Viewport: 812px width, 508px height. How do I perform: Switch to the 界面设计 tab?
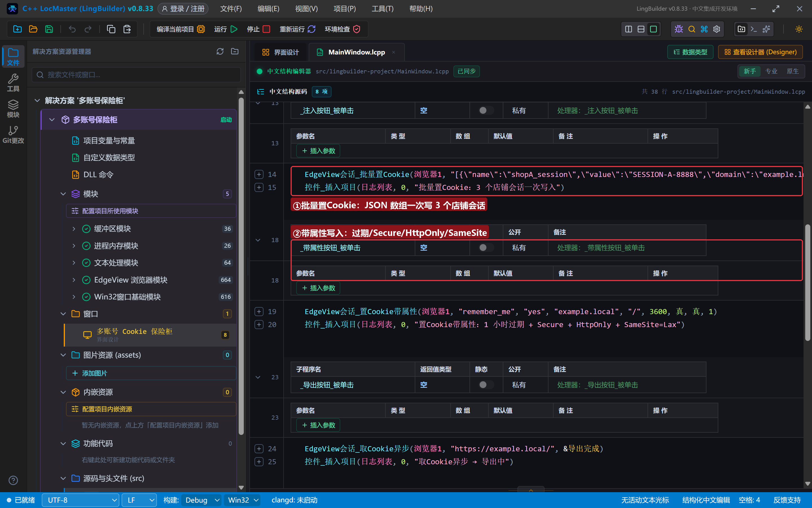(x=280, y=52)
